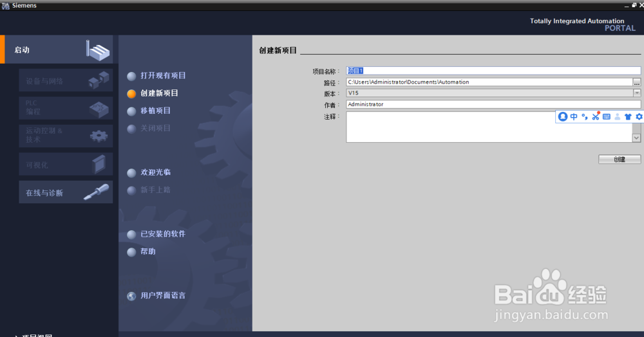Browse for path with ... button

click(x=637, y=82)
